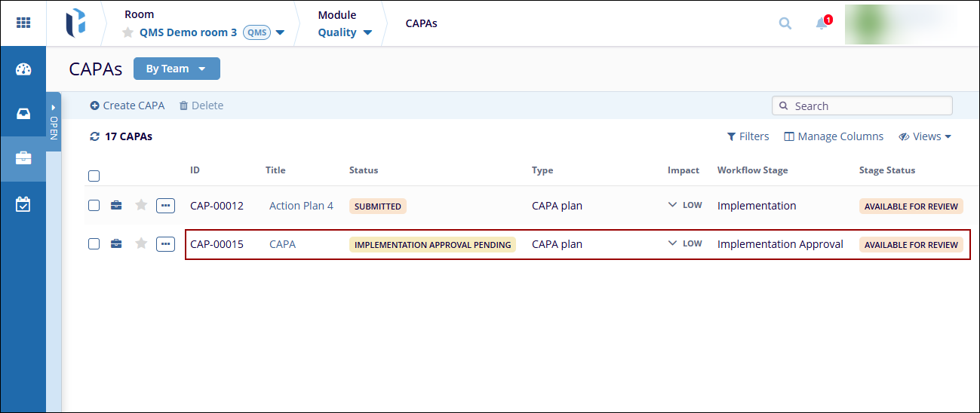Expand the OPEN side panel tab
Image resolution: width=980 pixels, height=413 pixels.
point(54,122)
